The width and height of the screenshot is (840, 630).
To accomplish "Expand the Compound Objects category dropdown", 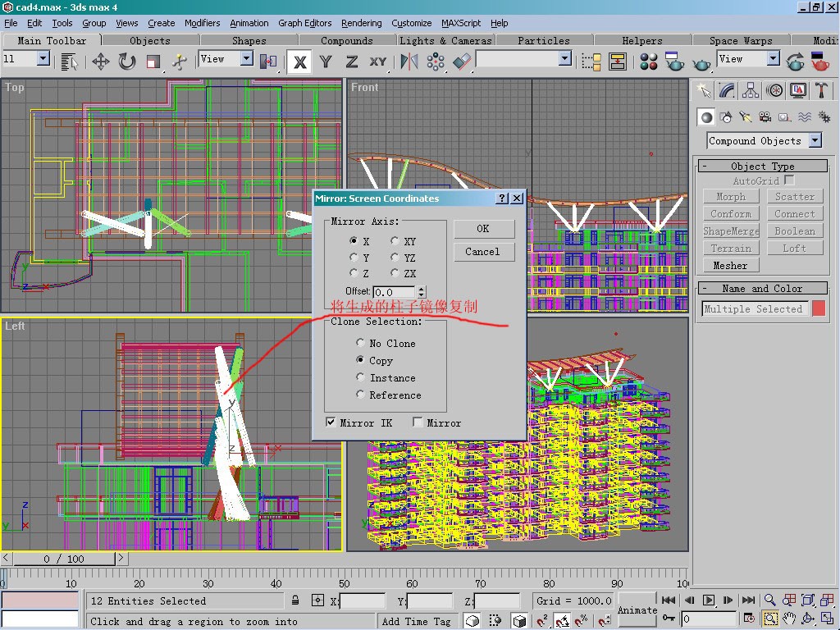I will 815,140.
